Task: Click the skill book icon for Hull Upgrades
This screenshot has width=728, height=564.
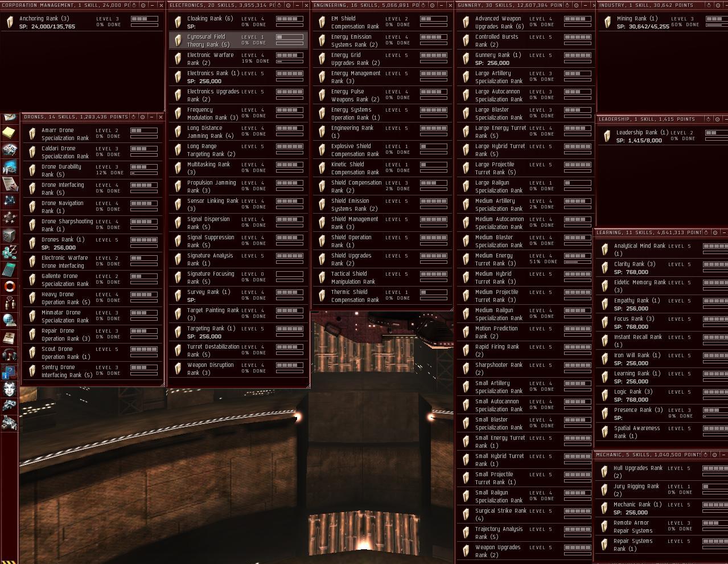Action: pos(604,472)
